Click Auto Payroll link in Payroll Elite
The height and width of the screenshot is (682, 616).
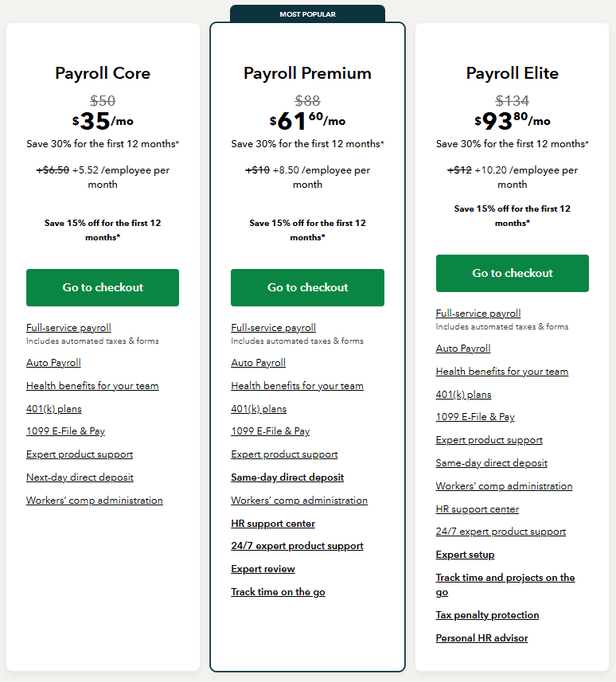pos(463,349)
